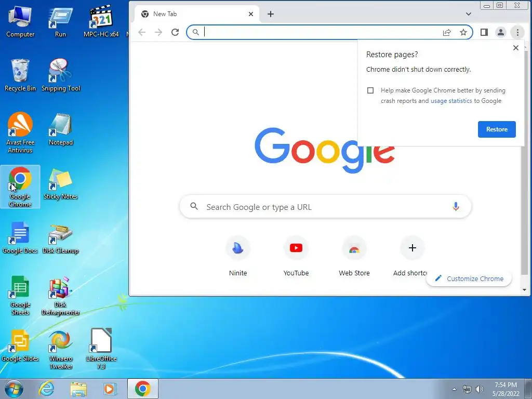Select the Google Slides desktop icon
532x399 pixels.
pos(20,345)
